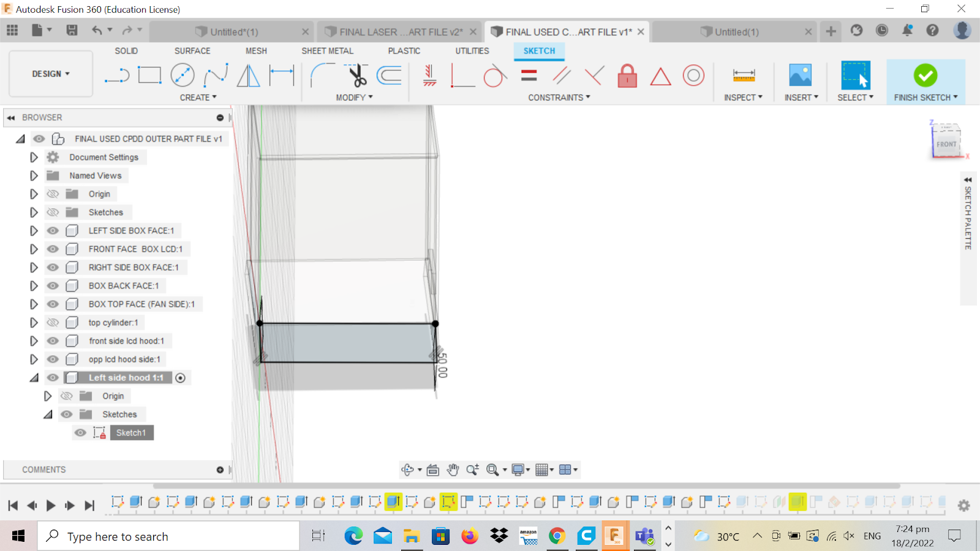The image size is (980, 551).
Task: Expand opp lcd hood side:1 node
Action: coord(34,359)
